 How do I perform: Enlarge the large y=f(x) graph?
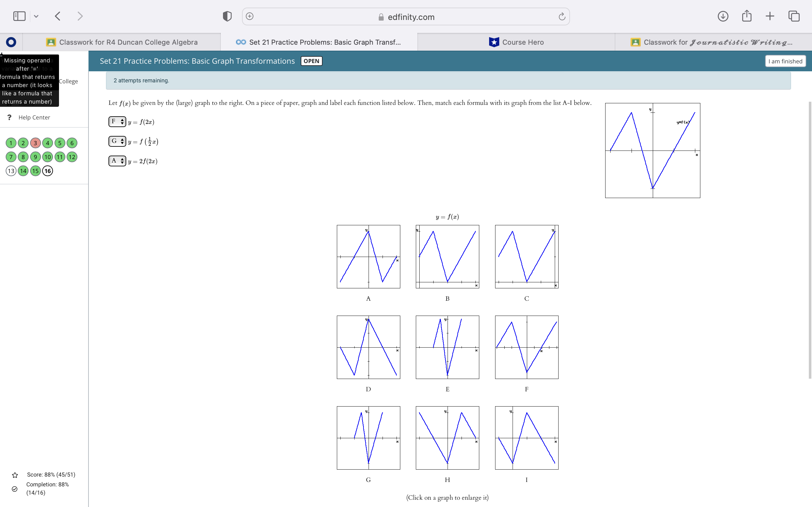click(652, 151)
